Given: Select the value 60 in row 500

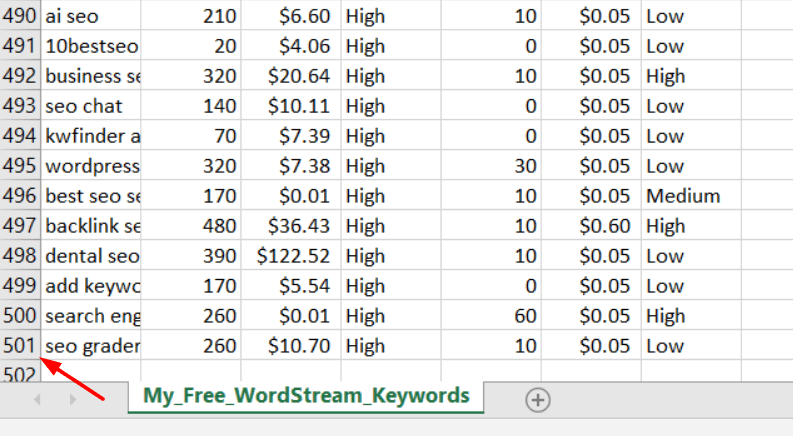Looking at the screenshot, I should coord(491,316).
